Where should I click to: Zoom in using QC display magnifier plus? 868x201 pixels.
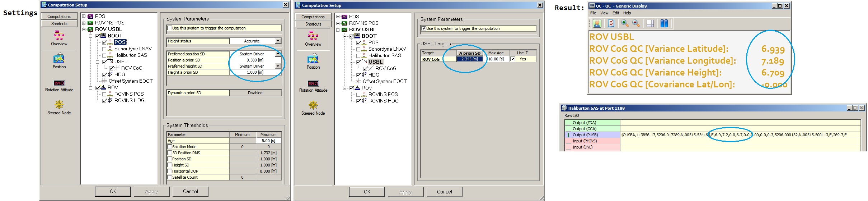click(x=625, y=23)
